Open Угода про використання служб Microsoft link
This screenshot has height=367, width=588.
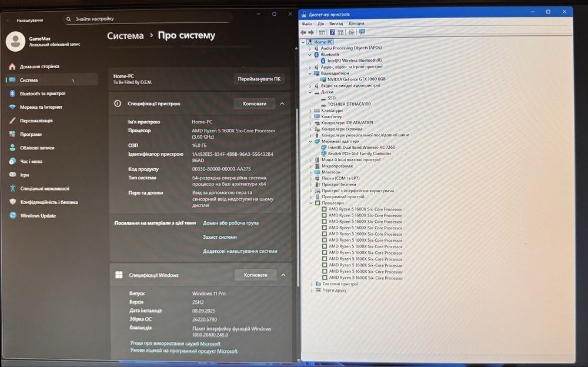coord(175,343)
